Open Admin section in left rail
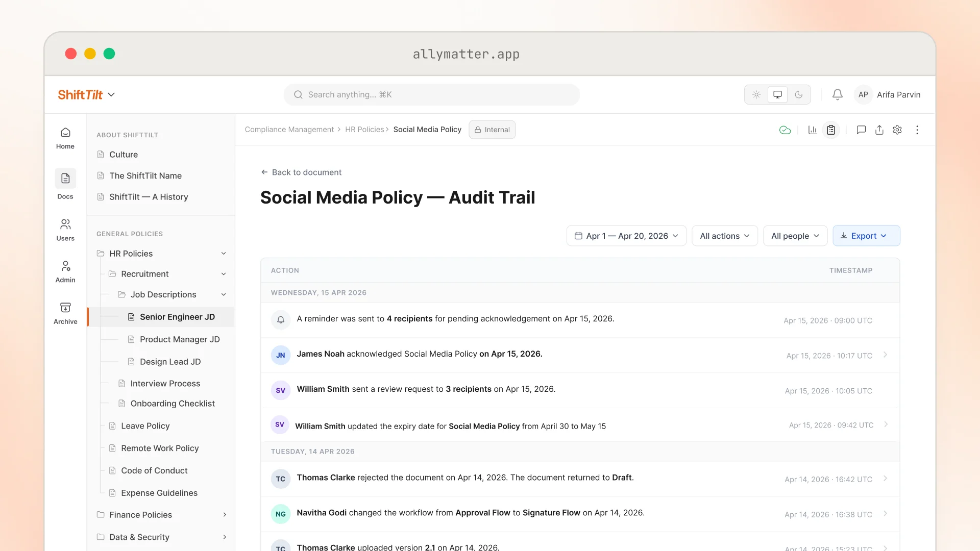The height and width of the screenshot is (551, 980). (x=65, y=272)
